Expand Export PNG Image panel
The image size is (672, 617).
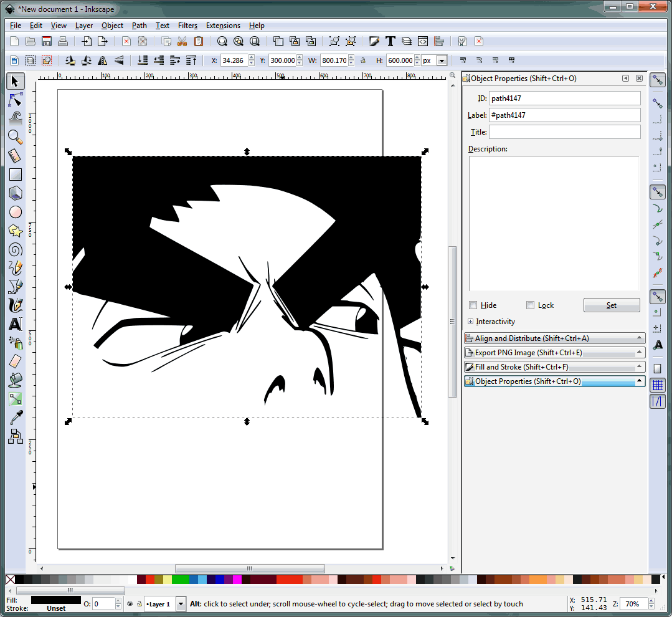click(x=554, y=353)
